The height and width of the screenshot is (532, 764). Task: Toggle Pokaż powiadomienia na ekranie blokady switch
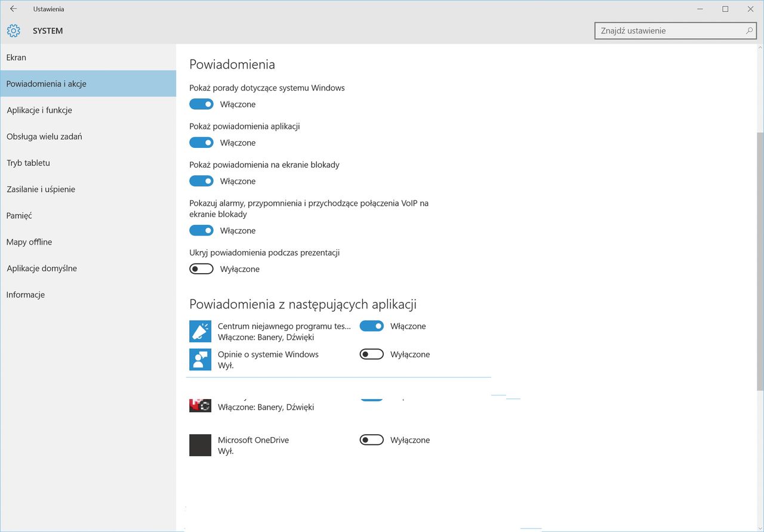click(201, 181)
